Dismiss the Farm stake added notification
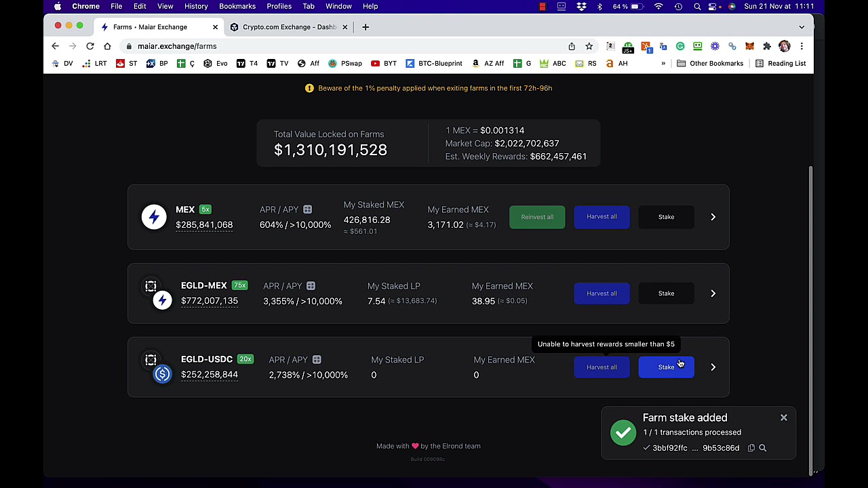Viewport: 868px width, 488px height. click(783, 418)
